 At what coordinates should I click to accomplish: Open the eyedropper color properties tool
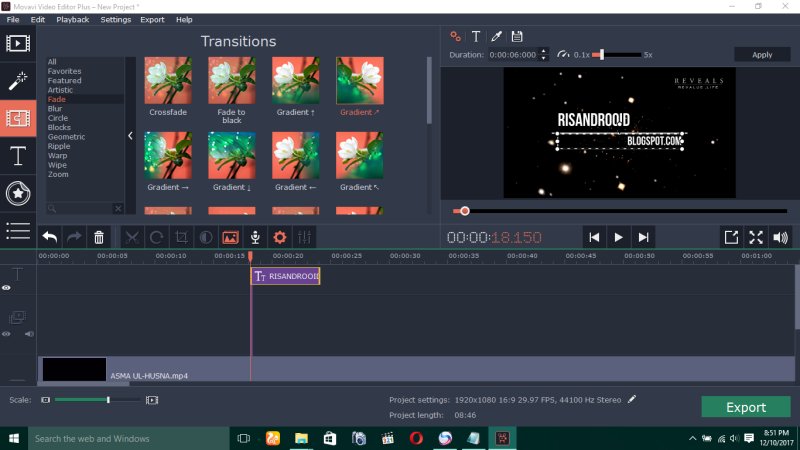[496, 36]
